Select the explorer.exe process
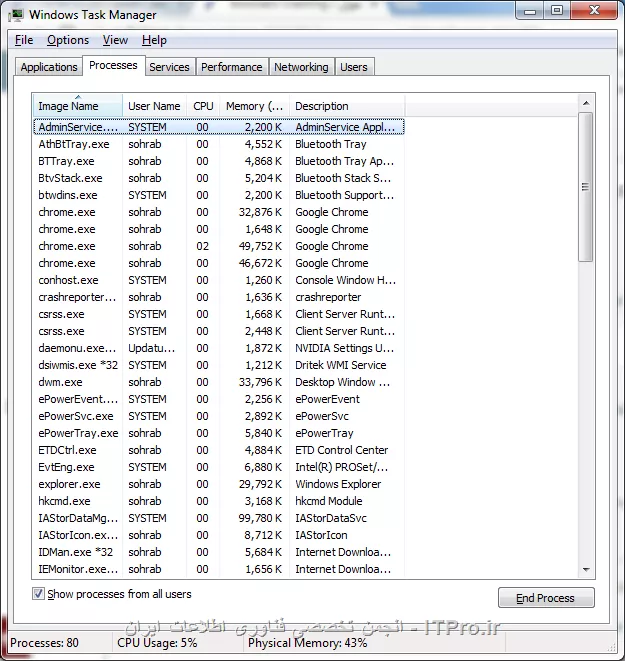The image size is (625, 661). tap(219, 484)
